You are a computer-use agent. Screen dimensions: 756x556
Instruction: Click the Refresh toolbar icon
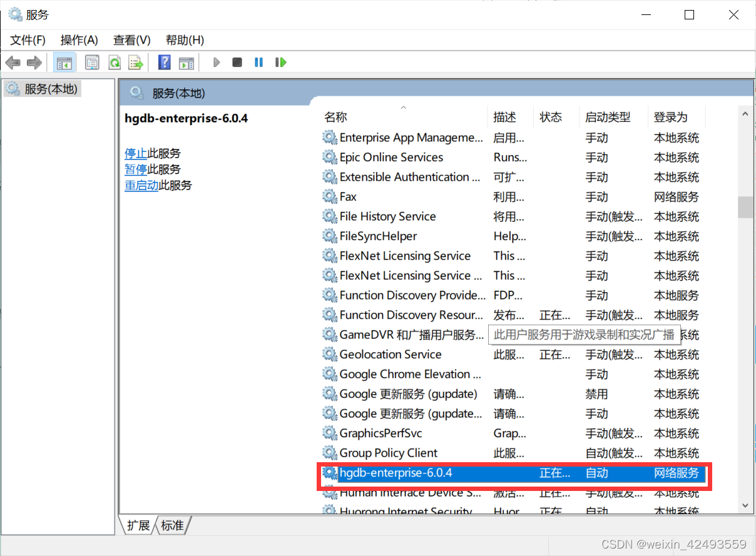point(114,63)
